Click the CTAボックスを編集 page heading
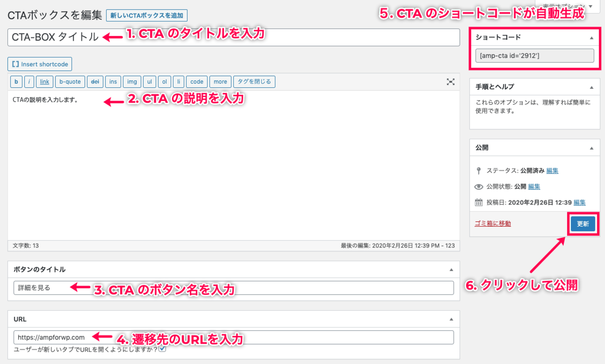Image resolution: width=605 pixels, height=364 pixels. pyautogui.click(x=55, y=15)
